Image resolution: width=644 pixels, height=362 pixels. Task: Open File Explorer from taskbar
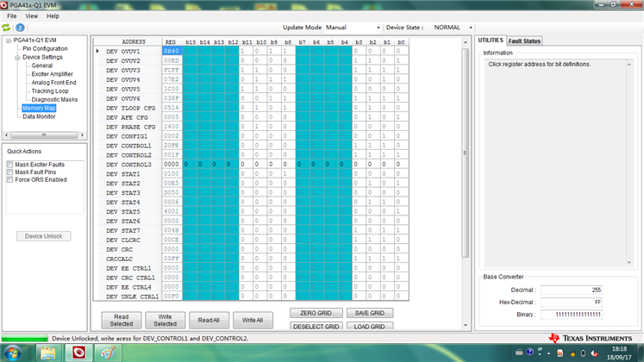click(x=48, y=353)
